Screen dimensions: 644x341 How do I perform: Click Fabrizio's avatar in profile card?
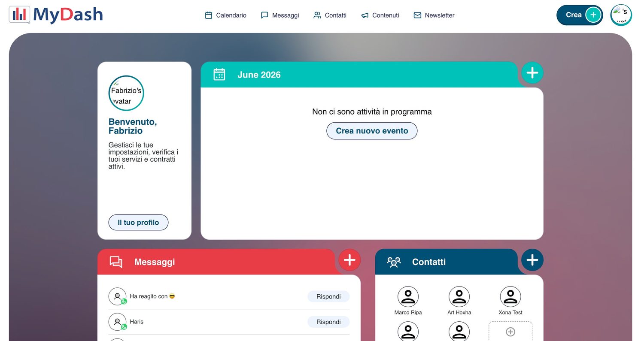(x=126, y=93)
